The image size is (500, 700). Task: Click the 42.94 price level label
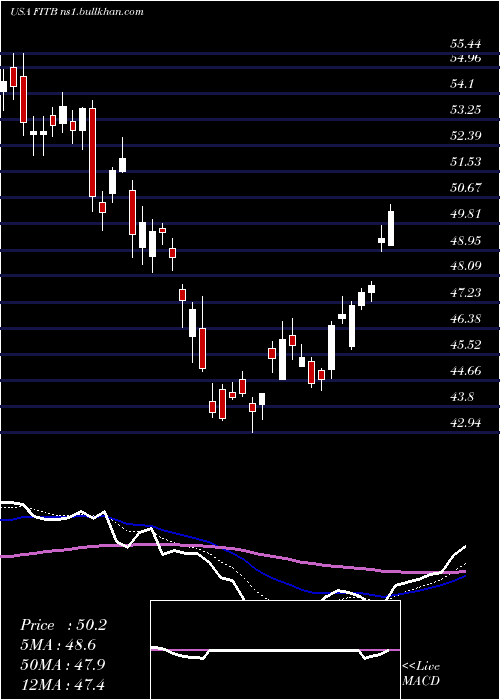click(x=465, y=422)
